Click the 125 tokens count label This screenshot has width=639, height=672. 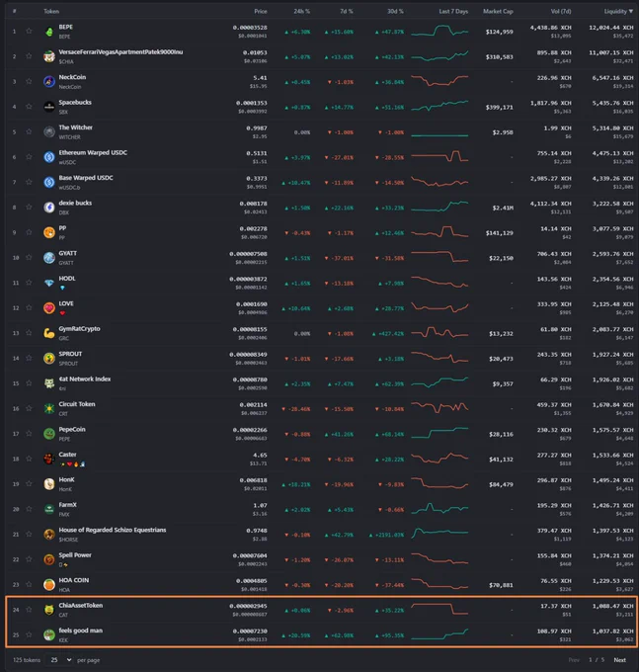coord(27,660)
